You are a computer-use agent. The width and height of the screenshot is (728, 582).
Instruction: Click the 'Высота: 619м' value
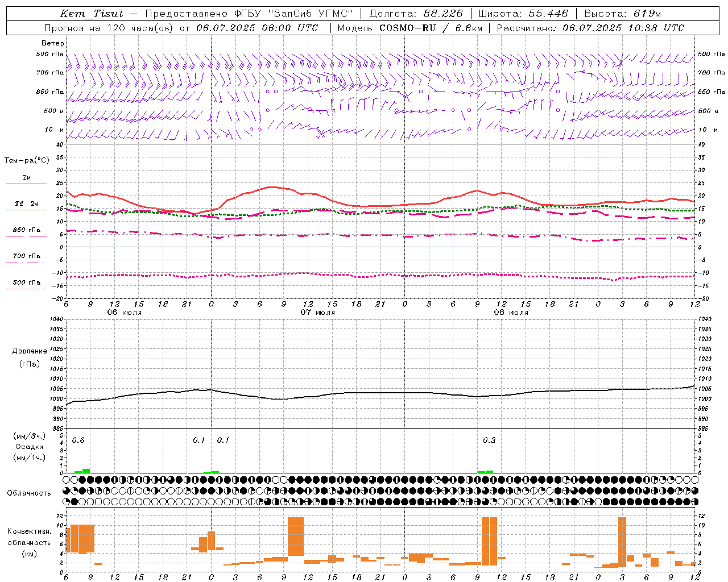pos(623,14)
